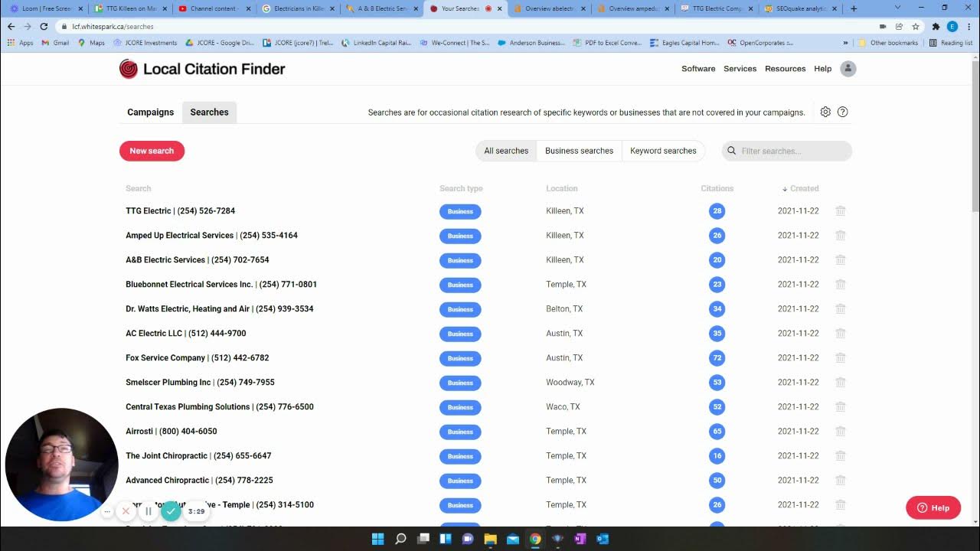This screenshot has height=551, width=980.
Task: Delete the A&B Electric Services search
Action: [840, 259]
